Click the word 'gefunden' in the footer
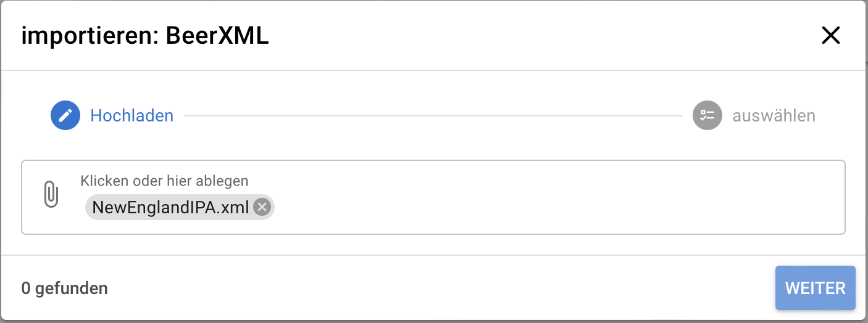The width and height of the screenshot is (868, 323). 72,288
